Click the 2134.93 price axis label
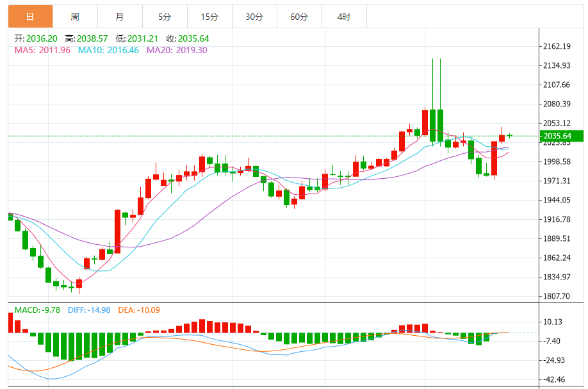The height and width of the screenshot is (389, 588). pyautogui.click(x=557, y=65)
